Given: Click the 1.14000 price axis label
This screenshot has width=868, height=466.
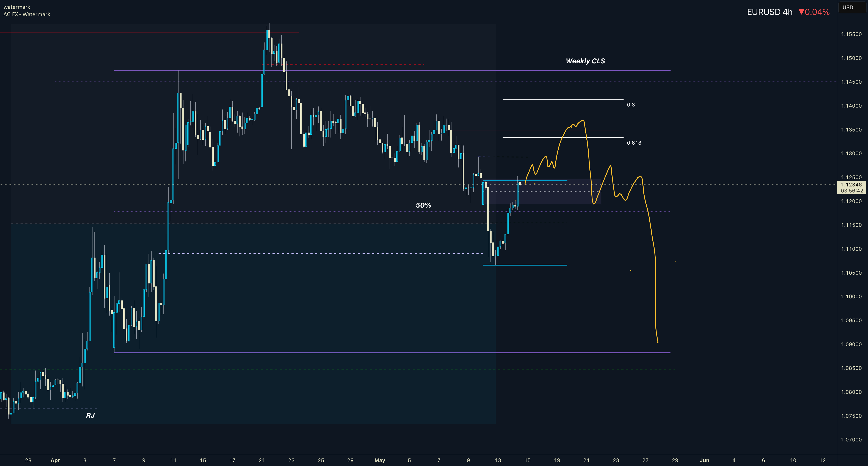Looking at the screenshot, I should tap(851, 106).
